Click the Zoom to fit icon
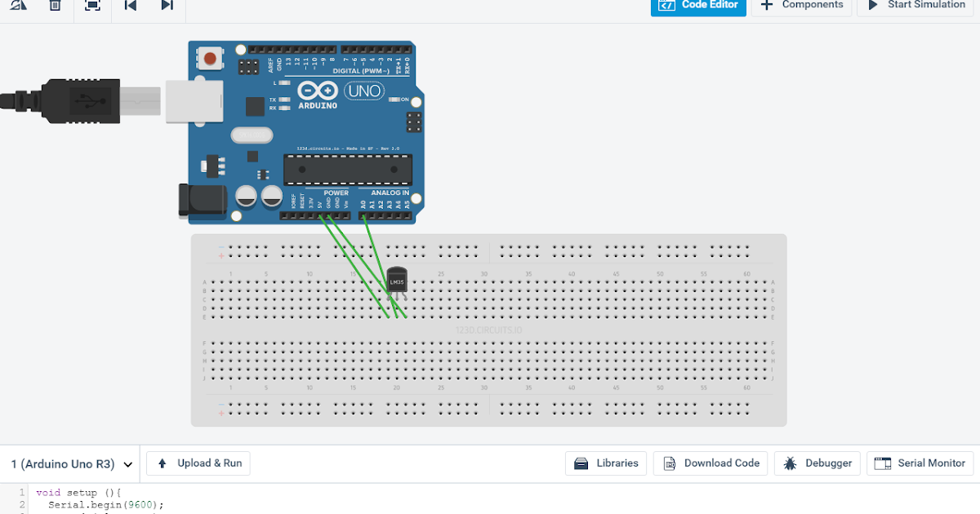Image resolution: width=980 pixels, height=514 pixels. click(92, 6)
